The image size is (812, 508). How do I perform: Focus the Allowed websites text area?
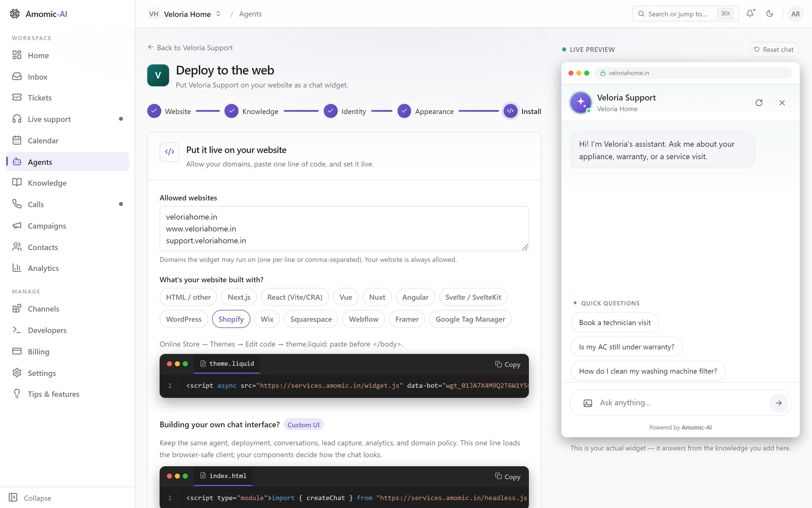[x=344, y=229]
